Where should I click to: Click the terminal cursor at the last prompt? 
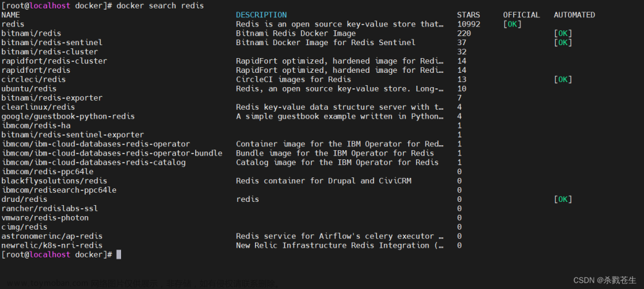[x=118, y=254]
